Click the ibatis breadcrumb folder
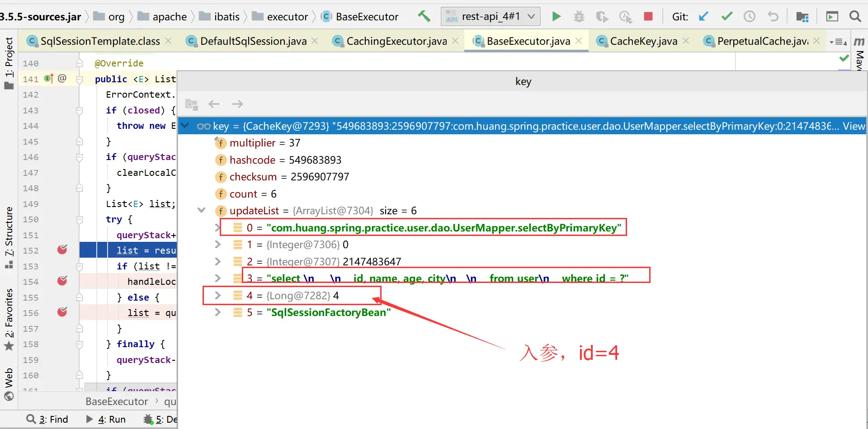Image resolution: width=868 pixels, height=429 pixels. (x=219, y=17)
